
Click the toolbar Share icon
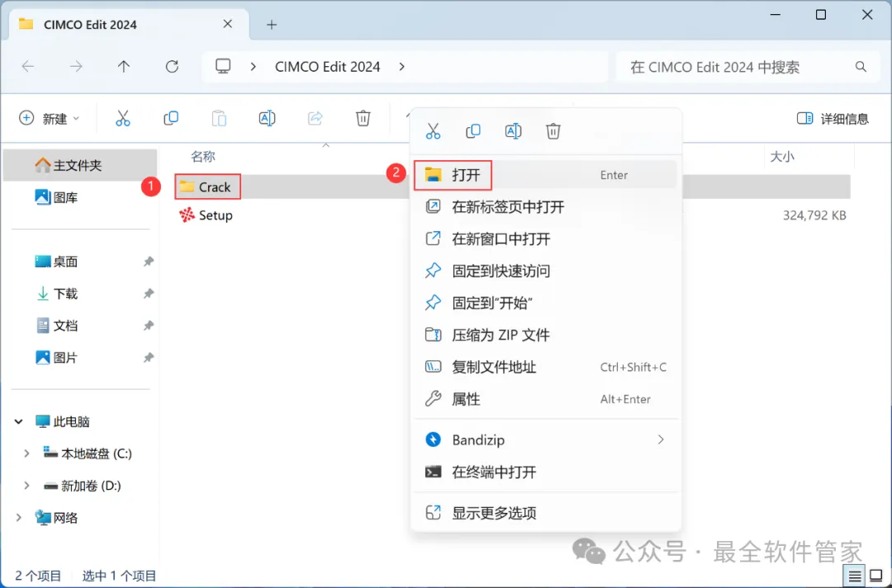(316, 118)
